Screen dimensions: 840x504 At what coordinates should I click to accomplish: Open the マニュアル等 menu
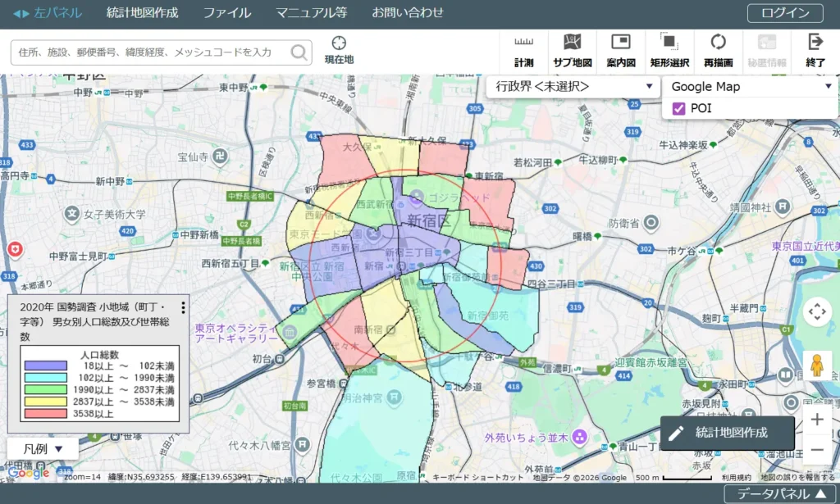(x=311, y=12)
